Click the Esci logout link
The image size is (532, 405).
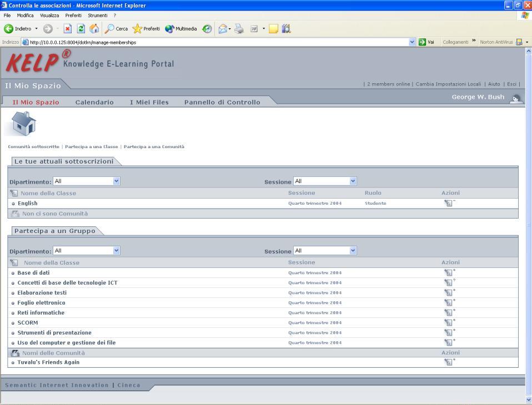(511, 84)
